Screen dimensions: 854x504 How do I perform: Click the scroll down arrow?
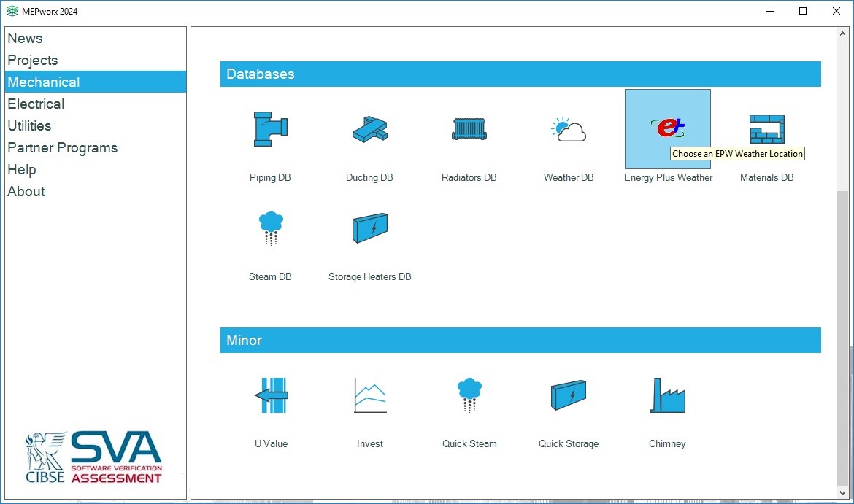click(x=842, y=493)
